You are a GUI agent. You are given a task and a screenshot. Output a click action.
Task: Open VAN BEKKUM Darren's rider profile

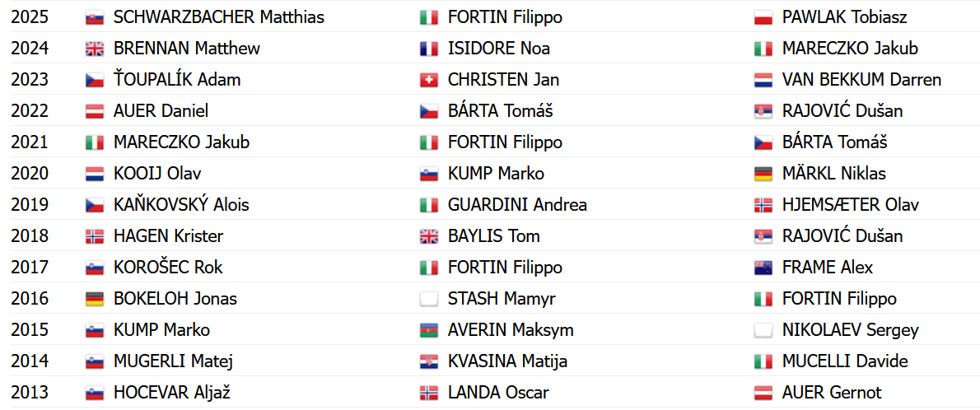861,80
